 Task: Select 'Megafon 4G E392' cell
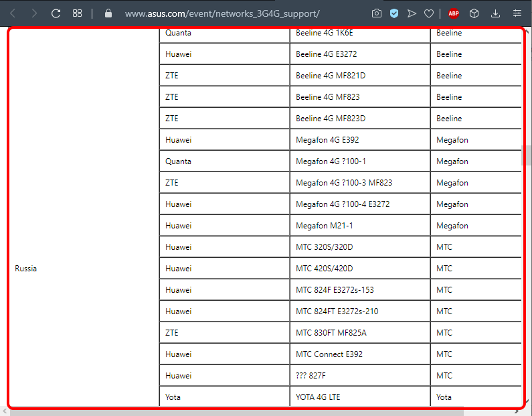coord(360,139)
